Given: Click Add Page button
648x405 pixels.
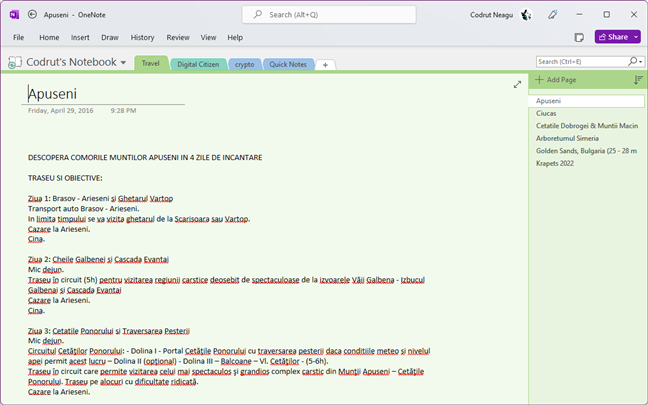Looking at the screenshot, I should [x=556, y=80].
